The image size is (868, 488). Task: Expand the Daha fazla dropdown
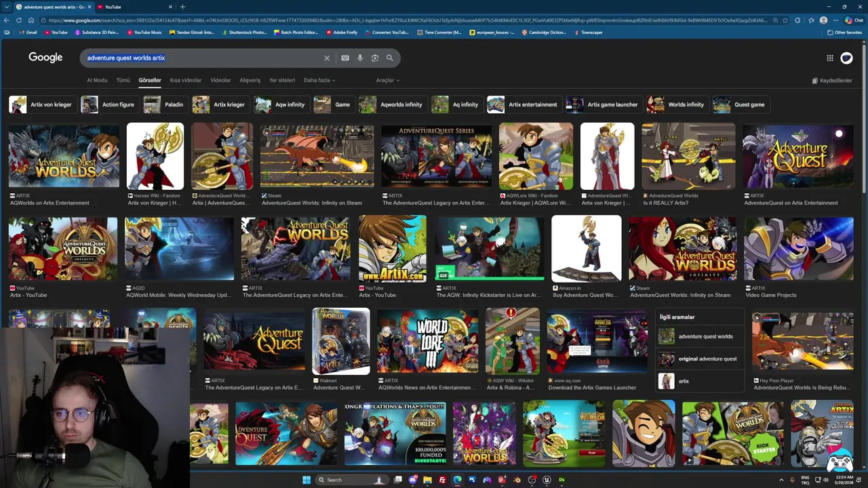[319, 80]
